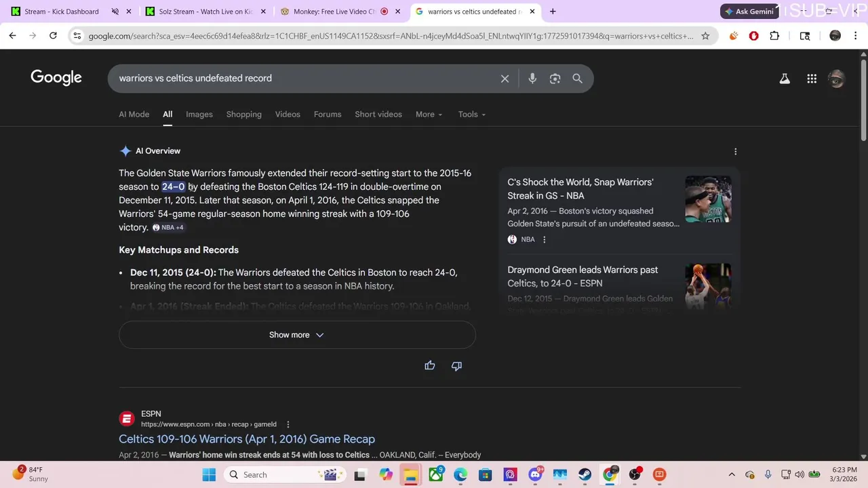
Task: Close the Monkey Free Live Video tab
Action: [398, 12]
